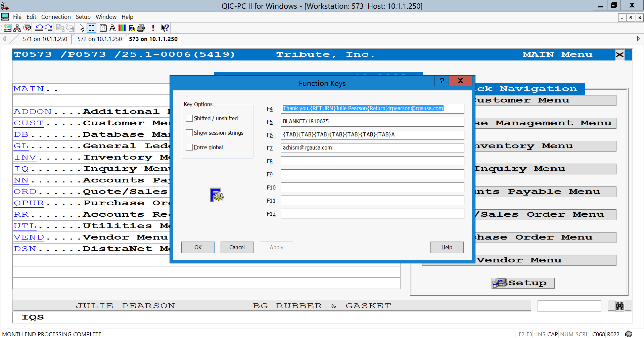
Task: Click the binoculars search icon
Action: pos(619,306)
